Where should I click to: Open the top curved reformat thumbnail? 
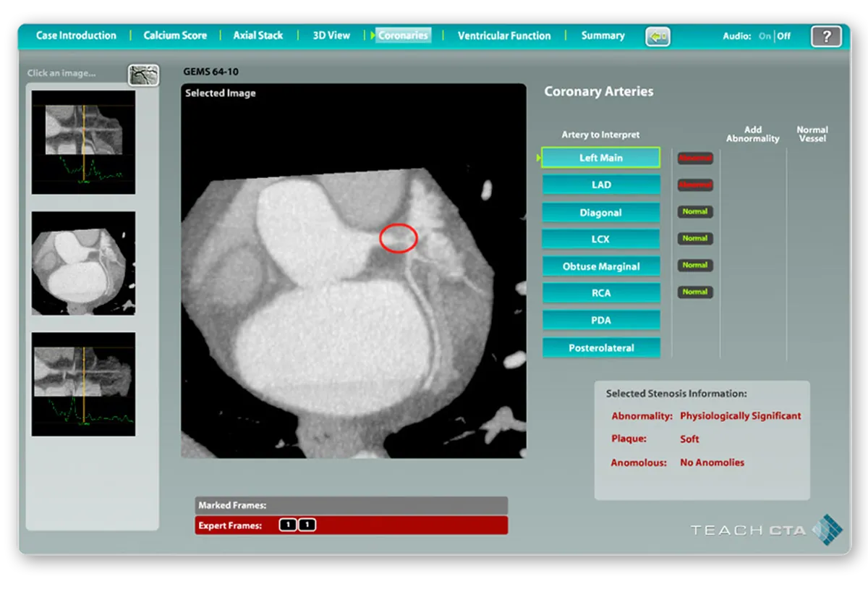pyautogui.click(x=83, y=143)
